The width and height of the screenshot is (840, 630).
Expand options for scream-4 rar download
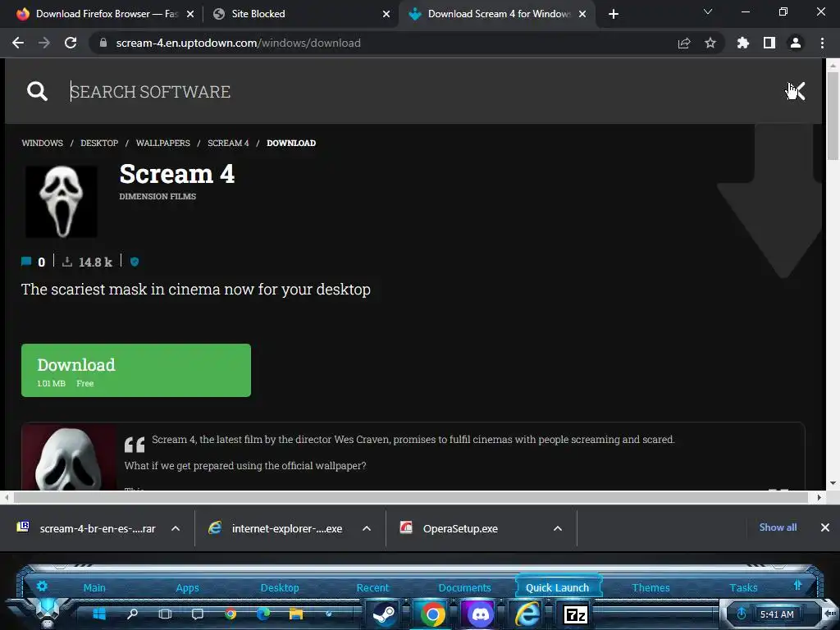pos(176,528)
